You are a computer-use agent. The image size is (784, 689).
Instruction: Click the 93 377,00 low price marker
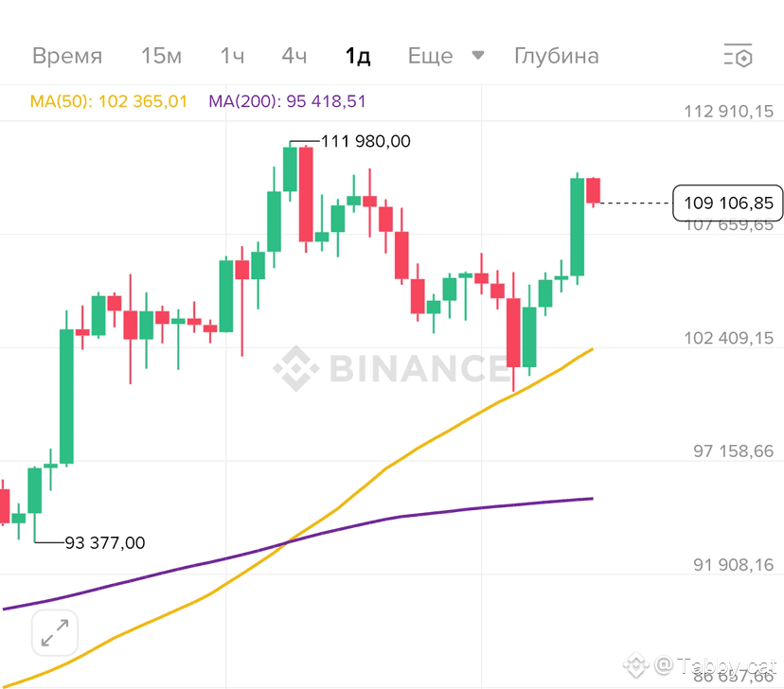click(x=105, y=542)
